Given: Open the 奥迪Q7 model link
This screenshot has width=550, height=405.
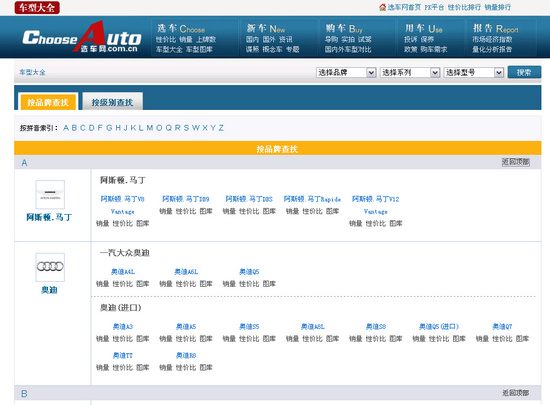Looking at the screenshot, I should pos(502,327).
